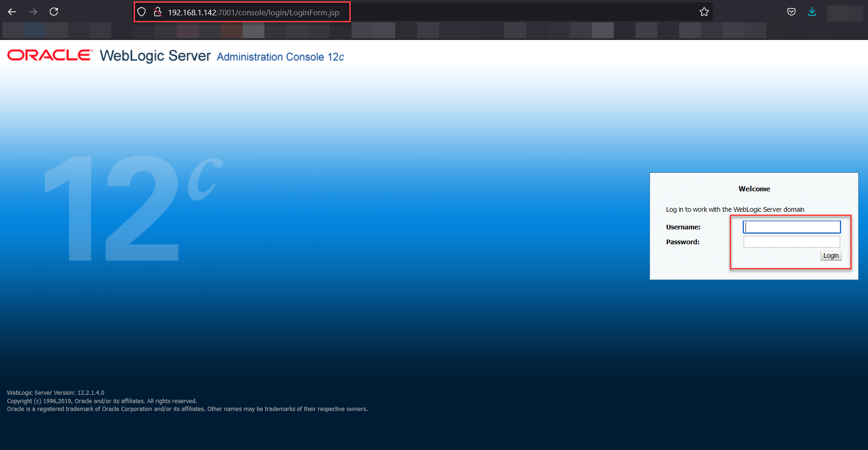The image size is (868, 450).
Task: Click the address bar URL text
Action: click(253, 13)
